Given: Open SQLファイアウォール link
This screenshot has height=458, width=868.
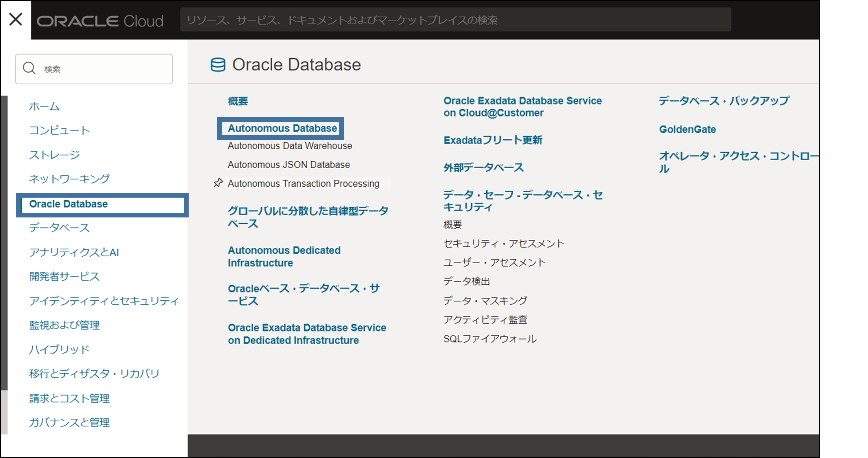Looking at the screenshot, I should point(490,339).
